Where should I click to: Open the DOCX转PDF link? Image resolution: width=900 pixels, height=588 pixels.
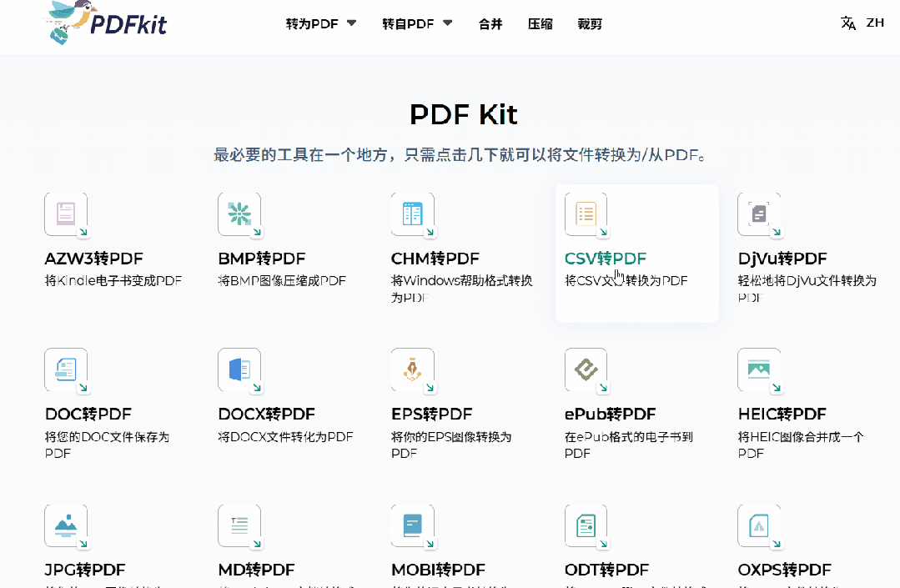[x=267, y=415]
